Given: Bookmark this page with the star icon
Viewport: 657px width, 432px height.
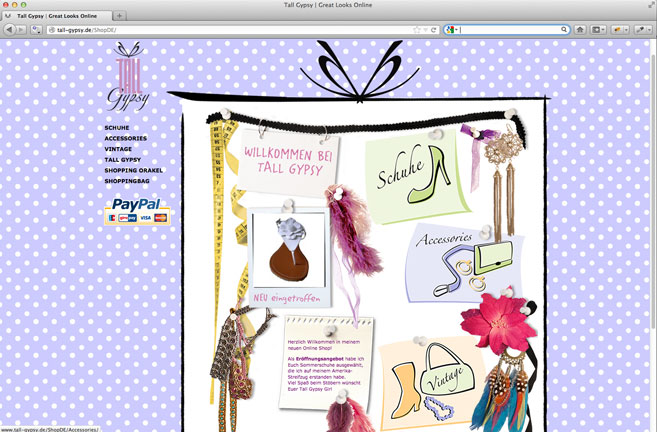Looking at the screenshot, I should tap(416, 30).
